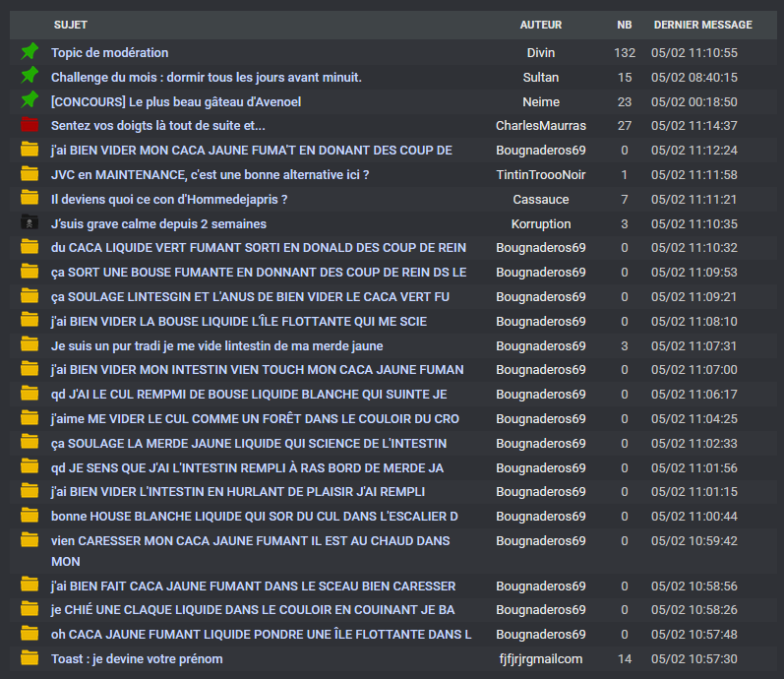Jump to last message dated 05/02 08:40:15
Image resolution: width=784 pixels, height=679 pixels.
(694, 78)
